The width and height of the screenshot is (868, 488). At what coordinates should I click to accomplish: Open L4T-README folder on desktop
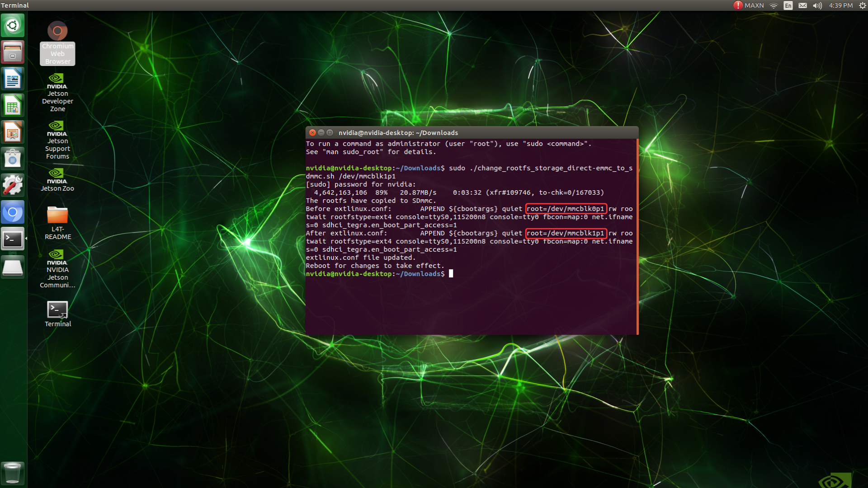pos(57,216)
